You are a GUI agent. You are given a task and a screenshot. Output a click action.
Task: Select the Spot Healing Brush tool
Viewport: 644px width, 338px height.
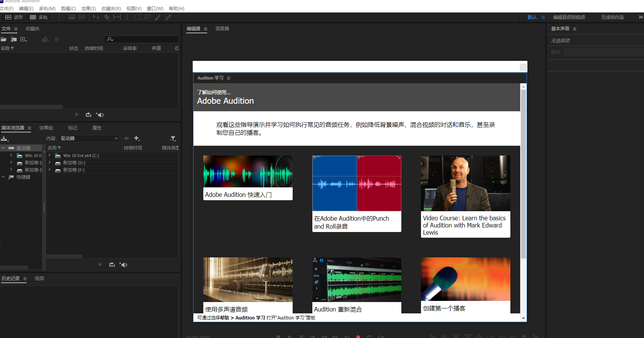[x=168, y=17]
